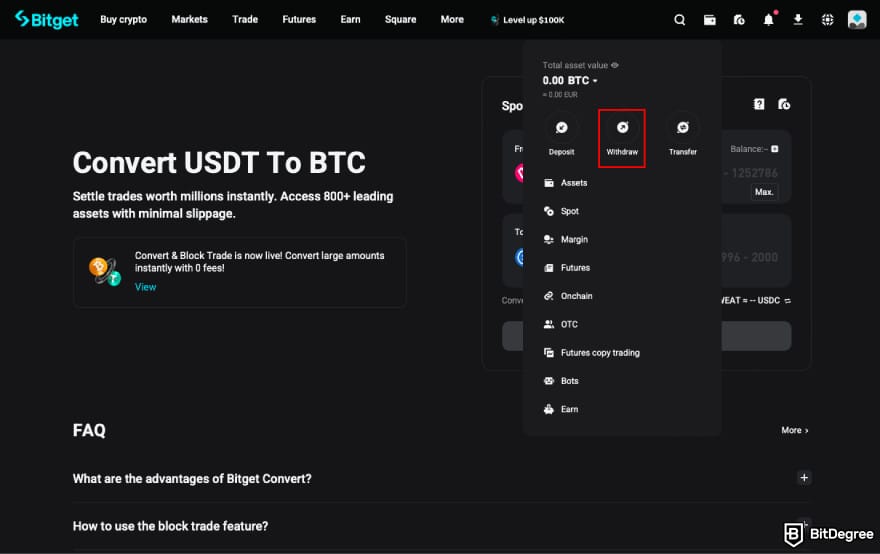Image resolution: width=880 pixels, height=554 pixels.
Task: Click 'How to use the block trade feature?'
Action: pyautogui.click(x=171, y=526)
